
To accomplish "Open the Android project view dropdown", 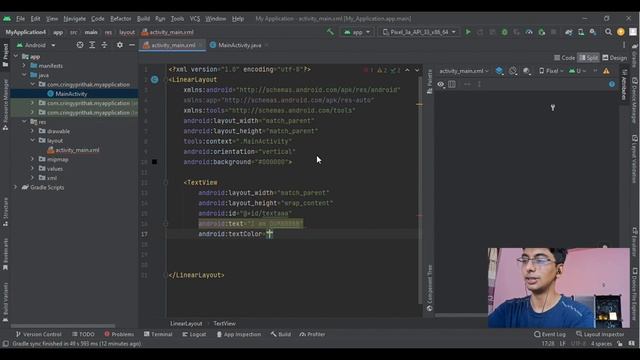I will pyautogui.click(x=36, y=45).
